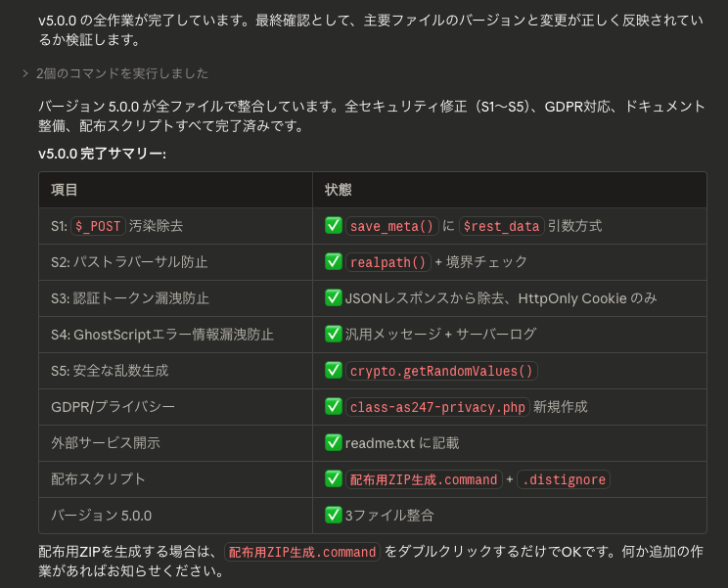Screen dimensions: 728x588
Task: Click the green checkmark in the S2 パストラバーサル防止 row
Action: [334, 262]
